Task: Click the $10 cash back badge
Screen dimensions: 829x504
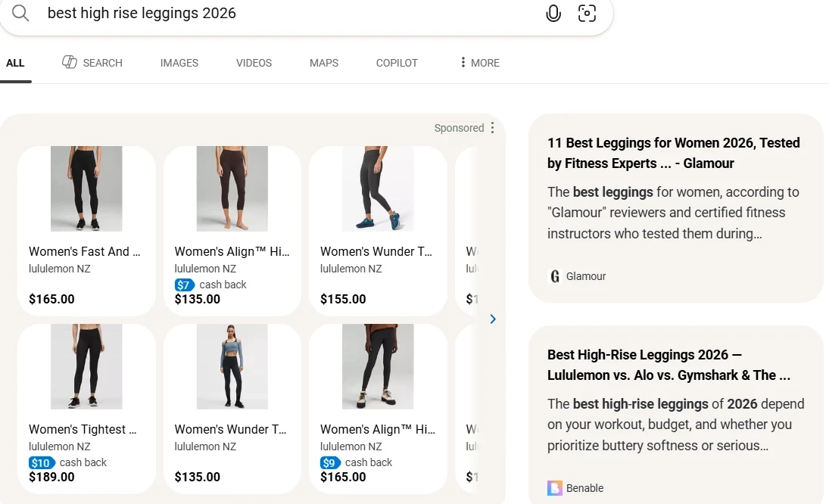Action: tap(42, 462)
